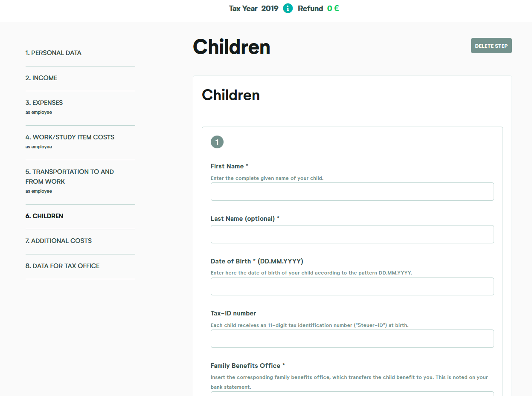Image resolution: width=532 pixels, height=396 pixels.
Task: Click the Family Benefits Office field
Action: pyautogui.click(x=352, y=393)
